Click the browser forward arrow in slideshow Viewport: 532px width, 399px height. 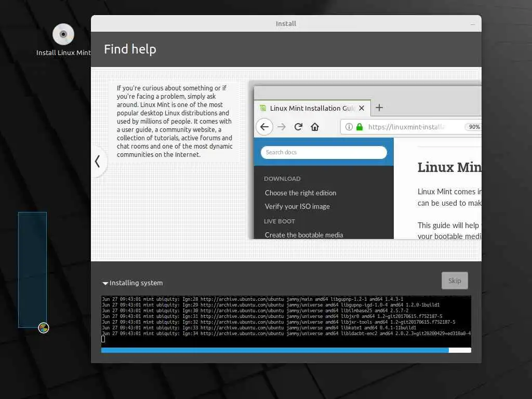(x=282, y=127)
